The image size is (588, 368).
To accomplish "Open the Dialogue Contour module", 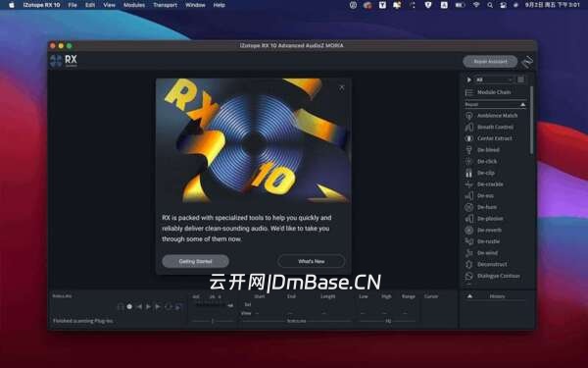I will (x=493, y=276).
